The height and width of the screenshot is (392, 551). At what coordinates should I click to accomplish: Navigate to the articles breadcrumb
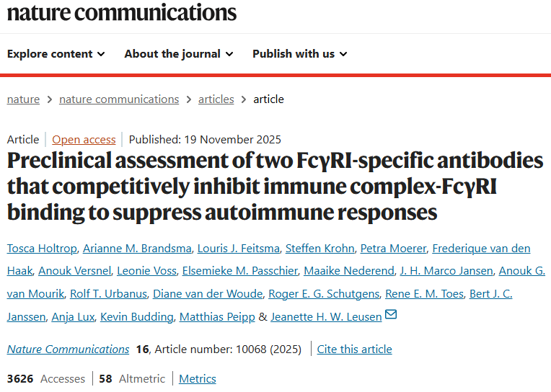point(216,99)
